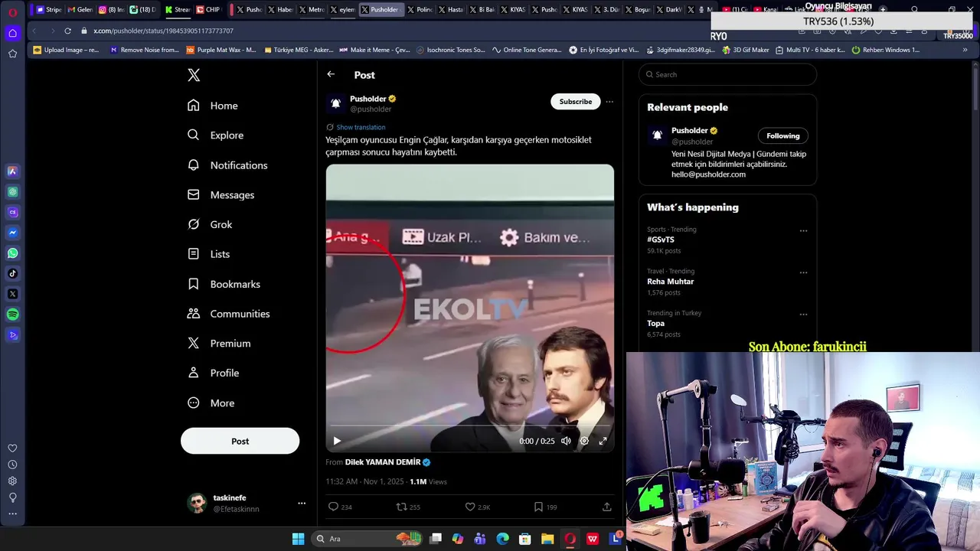Open the video settings gear
This screenshot has height=551, width=980.
pyautogui.click(x=584, y=441)
